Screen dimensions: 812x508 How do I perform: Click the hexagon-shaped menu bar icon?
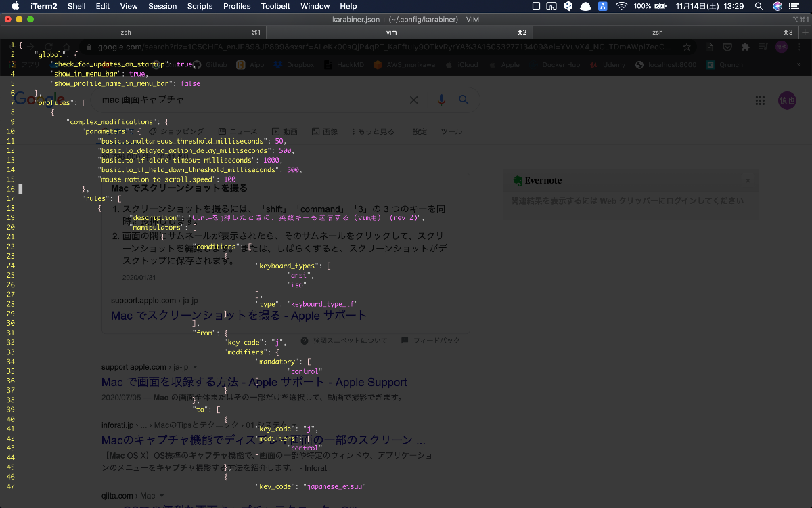pos(568,6)
